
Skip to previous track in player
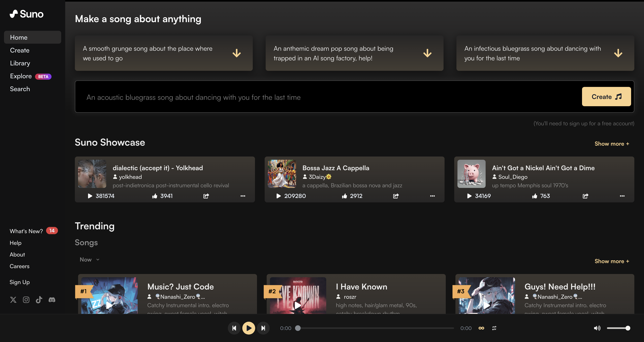click(234, 328)
